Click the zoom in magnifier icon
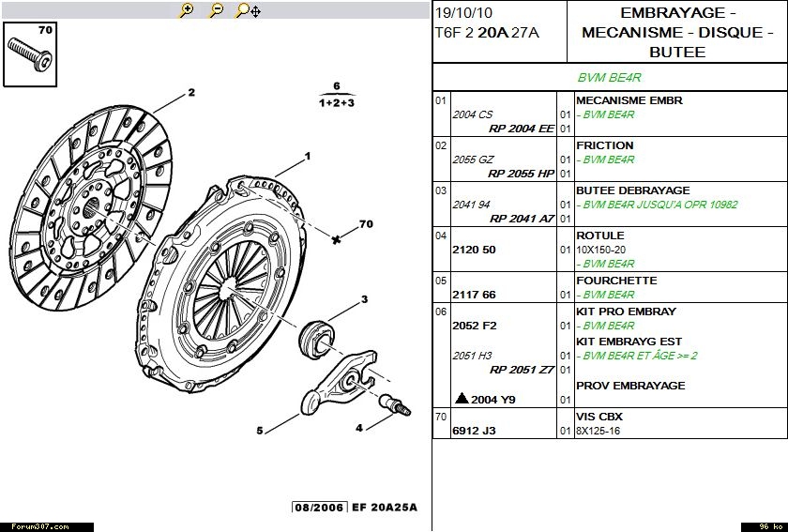The height and width of the screenshot is (532, 788). pyautogui.click(x=187, y=10)
